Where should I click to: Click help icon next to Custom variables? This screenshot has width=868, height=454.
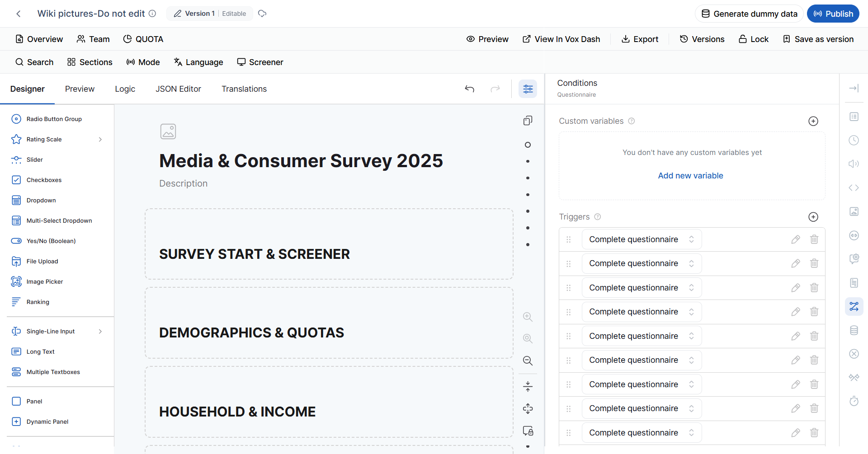tap(632, 121)
